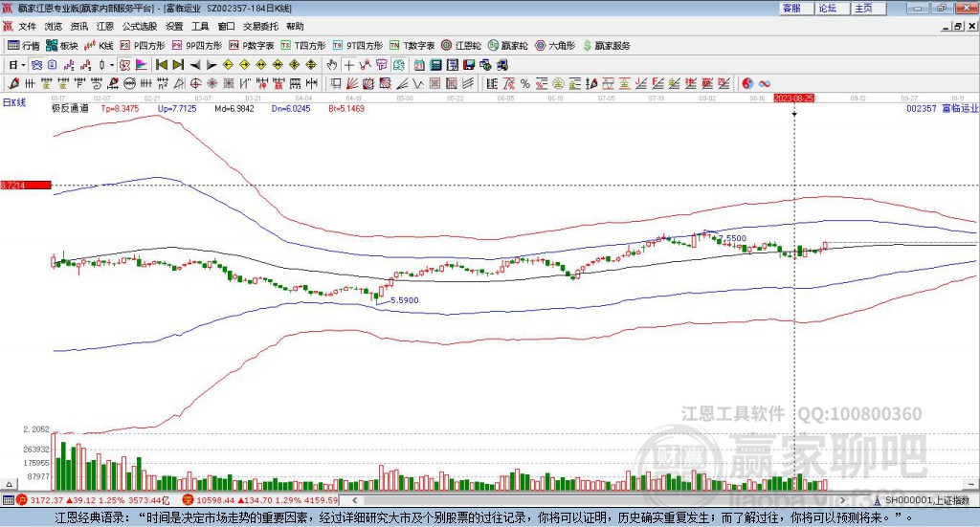Click the Dn=6.0245 indicator value
This screenshot has height=527, width=980.
tap(291, 108)
